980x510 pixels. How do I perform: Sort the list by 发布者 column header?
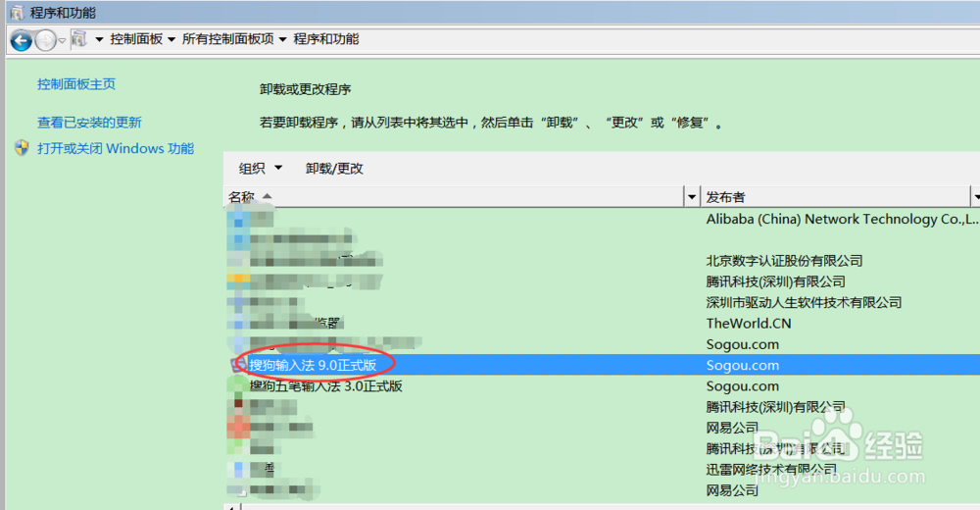pos(836,197)
